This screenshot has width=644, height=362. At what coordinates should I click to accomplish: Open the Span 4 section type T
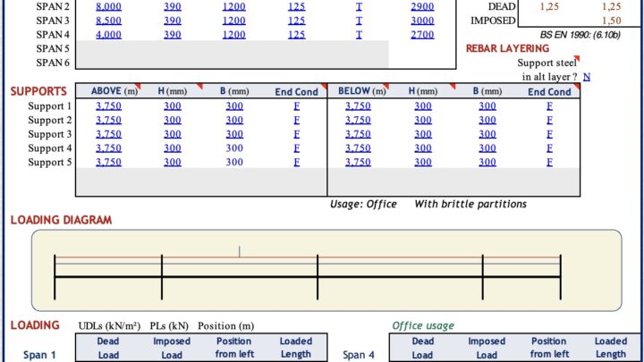359,35
